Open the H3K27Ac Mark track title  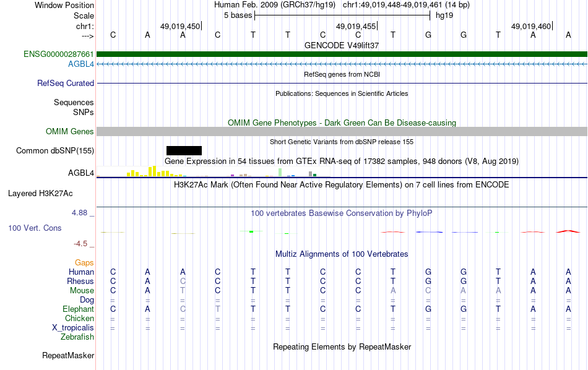pyautogui.click(x=341, y=185)
